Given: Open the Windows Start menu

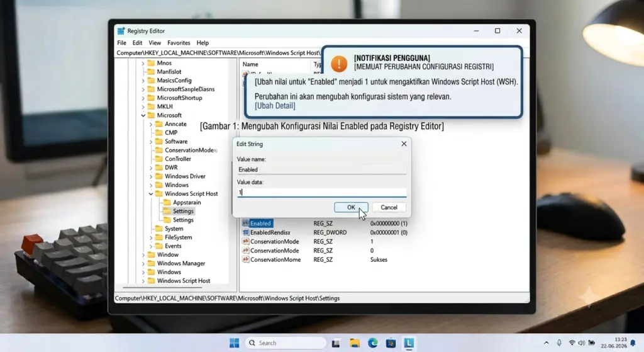Looking at the screenshot, I should click(234, 343).
